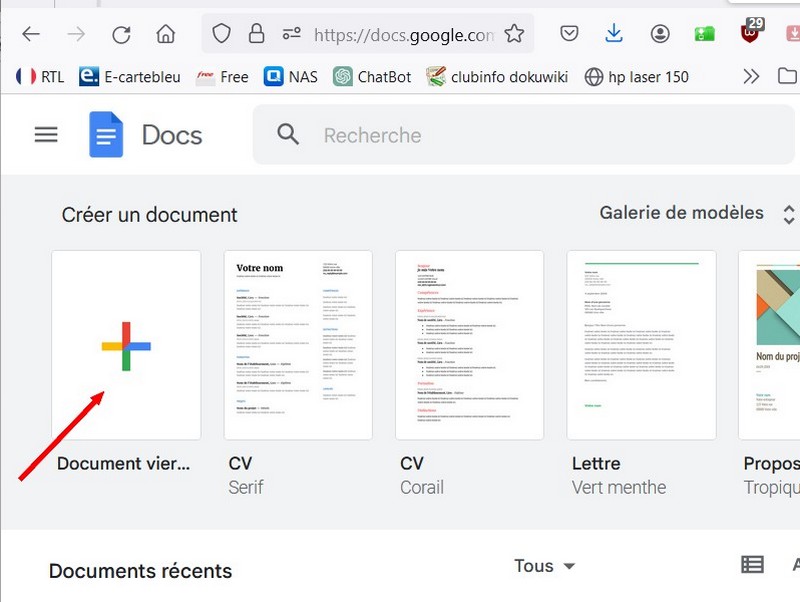The height and width of the screenshot is (602, 800).
Task: Open the Tous owner filter dropdown
Action: coord(545,566)
